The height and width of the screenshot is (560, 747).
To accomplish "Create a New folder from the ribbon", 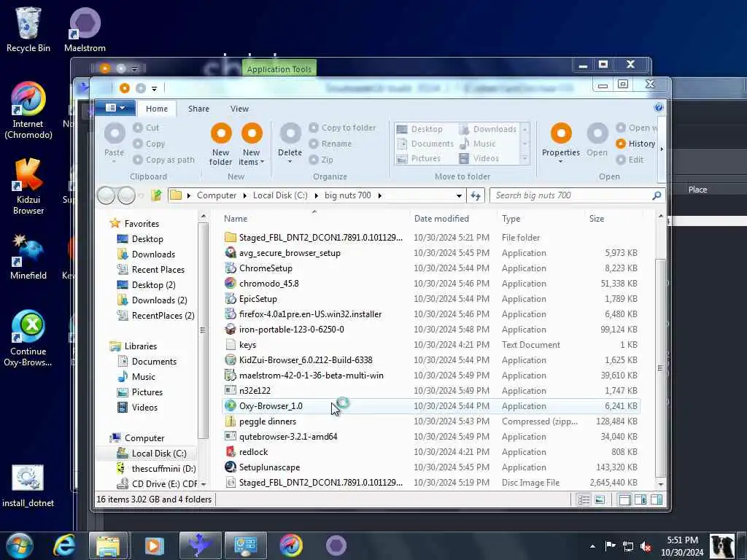I will (x=221, y=144).
